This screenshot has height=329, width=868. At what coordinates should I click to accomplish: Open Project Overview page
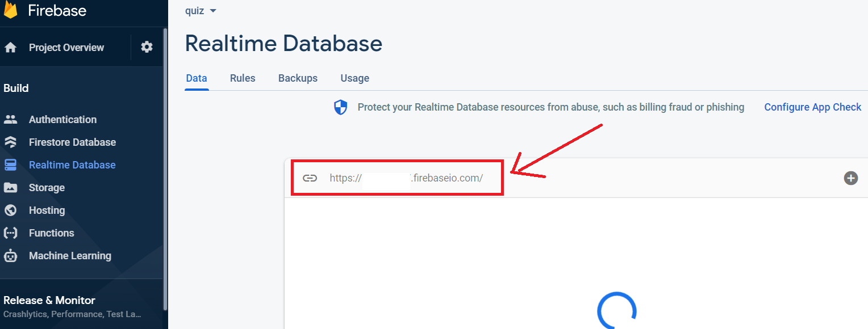click(66, 48)
